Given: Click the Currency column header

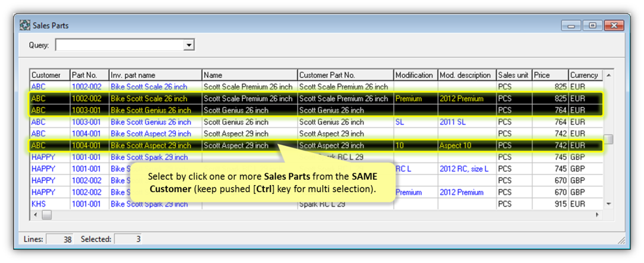Looking at the screenshot, I should tap(585, 76).
